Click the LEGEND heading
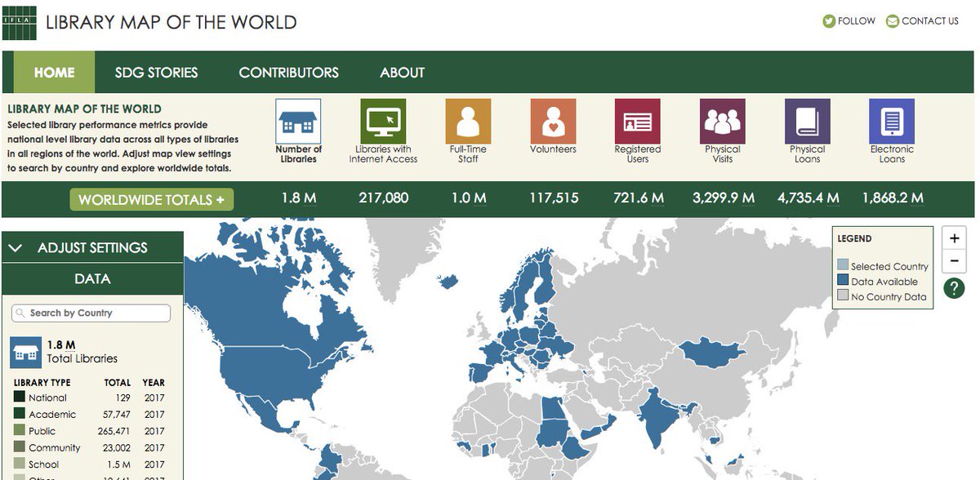This screenshot has height=480, width=980. pyautogui.click(x=854, y=239)
